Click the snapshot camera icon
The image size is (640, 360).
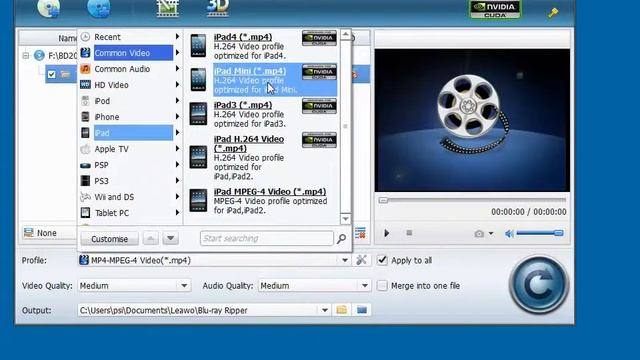479,233
